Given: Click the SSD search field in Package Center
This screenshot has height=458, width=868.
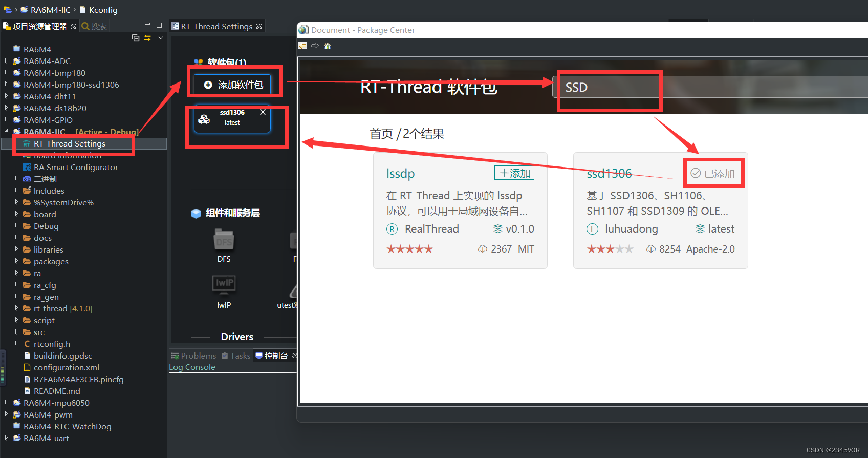Looking at the screenshot, I should pos(710,87).
